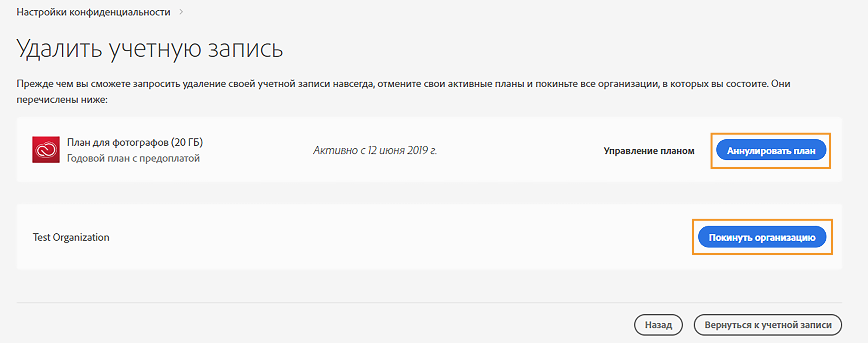Image resolution: width=868 pixels, height=343 pixels.
Task: Click the description line starting with Прежде чем
Action: 403,83
